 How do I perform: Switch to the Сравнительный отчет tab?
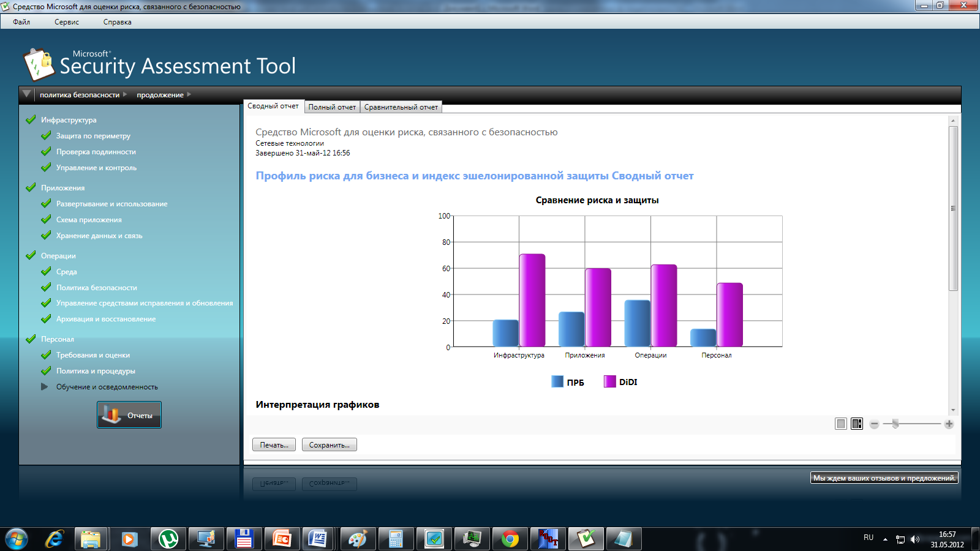pyautogui.click(x=401, y=107)
